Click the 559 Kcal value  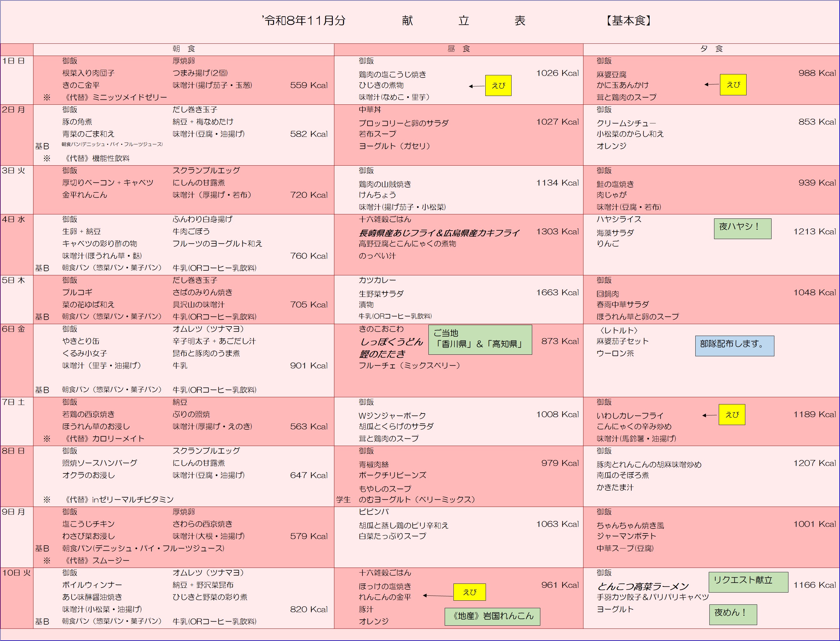coord(309,85)
